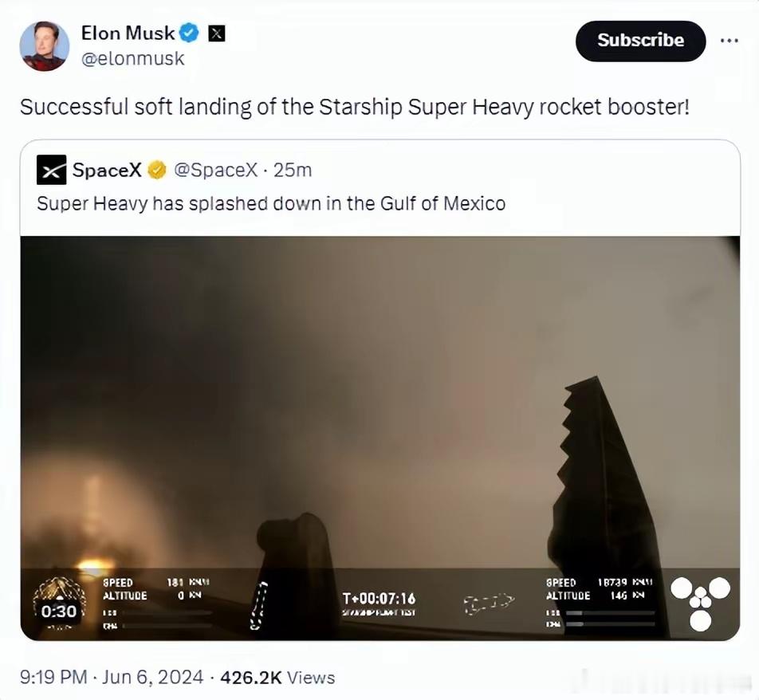This screenshot has width=759, height=700.
Task: Click the gold verified badge beside SpaceX
Action: (x=157, y=170)
